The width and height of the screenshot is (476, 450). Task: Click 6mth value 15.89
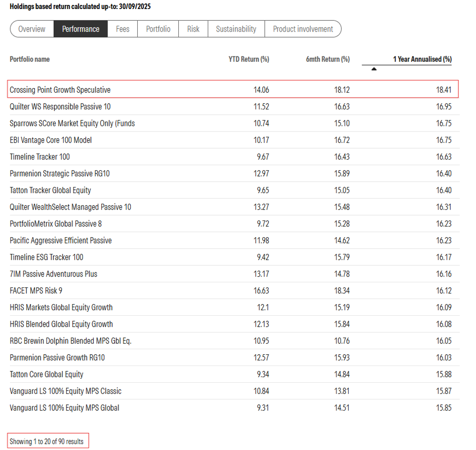342,173
